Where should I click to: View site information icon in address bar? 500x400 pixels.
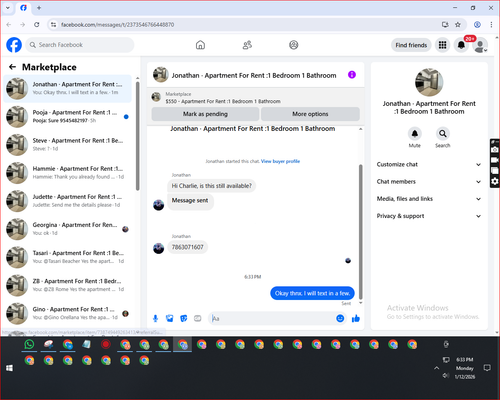pyautogui.click(x=53, y=24)
